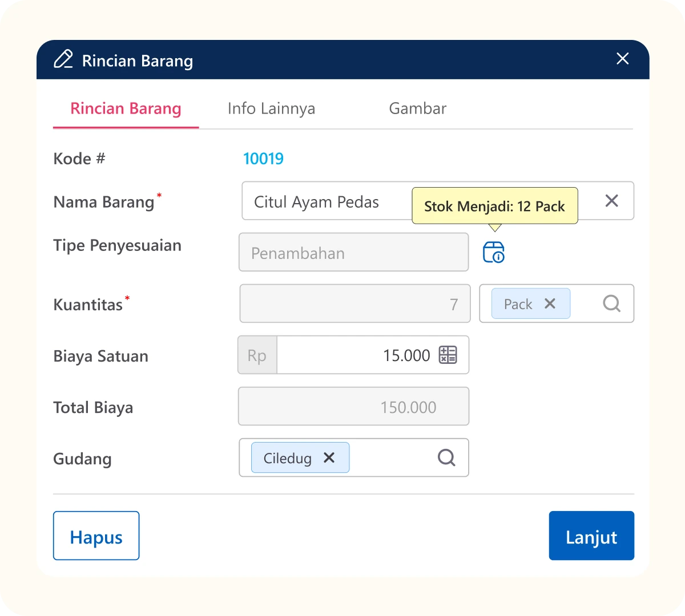Screen dimensions: 685x616
Task: Search warehouses in the Gudang field
Action: [446, 457]
